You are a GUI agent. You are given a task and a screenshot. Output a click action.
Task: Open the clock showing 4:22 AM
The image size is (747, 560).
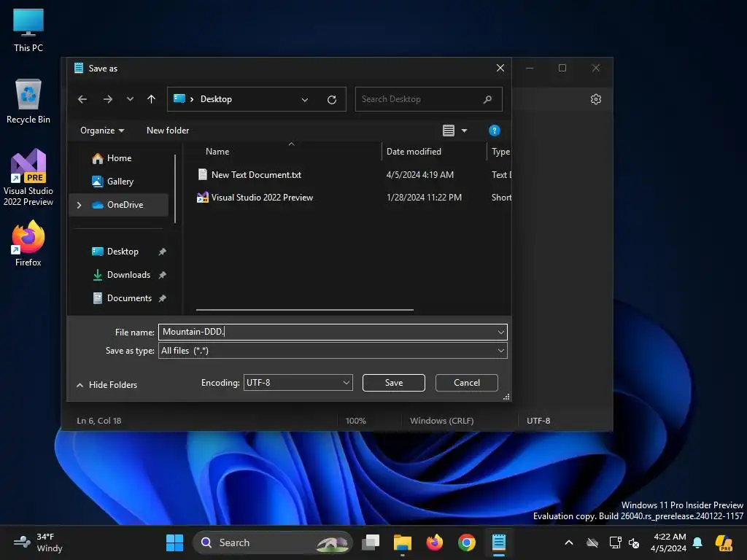(669, 542)
